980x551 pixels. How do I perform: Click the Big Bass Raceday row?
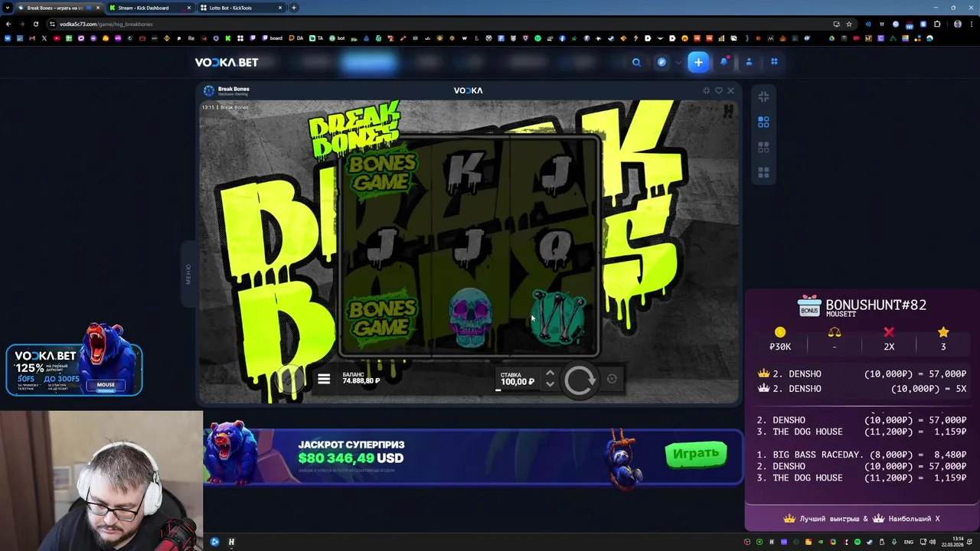coord(861,455)
